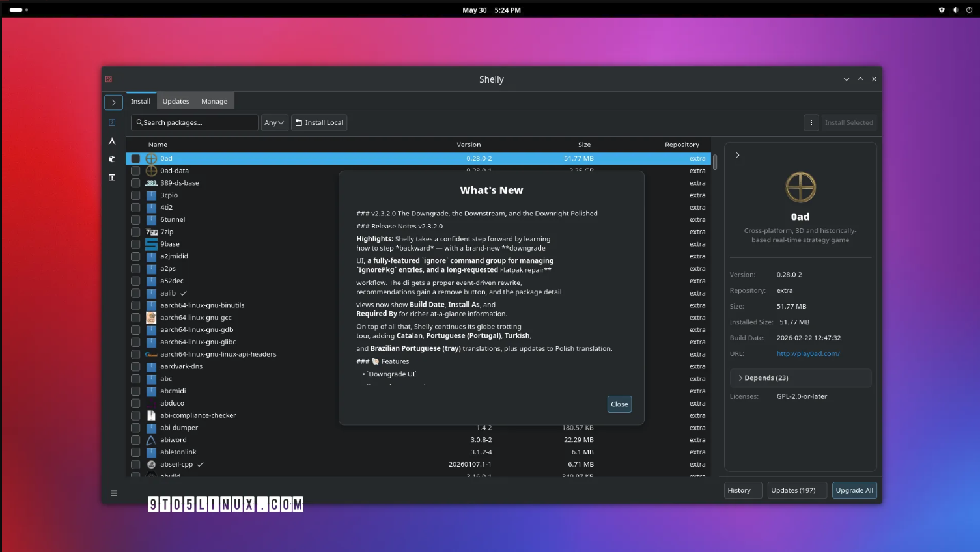
Task: Select the abi-dumper row
Action: click(x=418, y=428)
